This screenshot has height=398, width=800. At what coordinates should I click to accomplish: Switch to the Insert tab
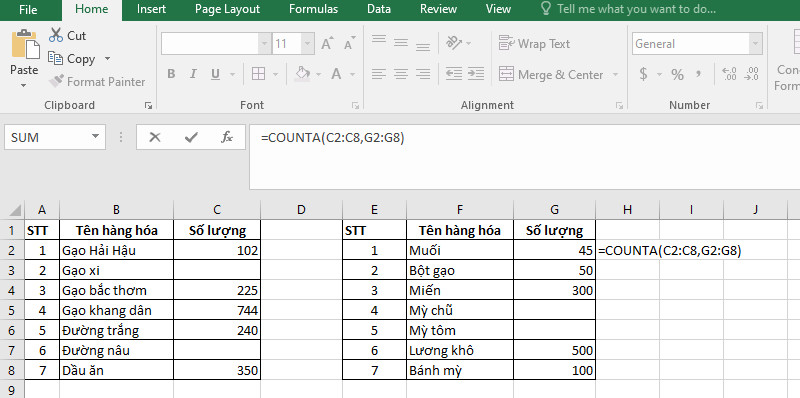click(151, 9)
